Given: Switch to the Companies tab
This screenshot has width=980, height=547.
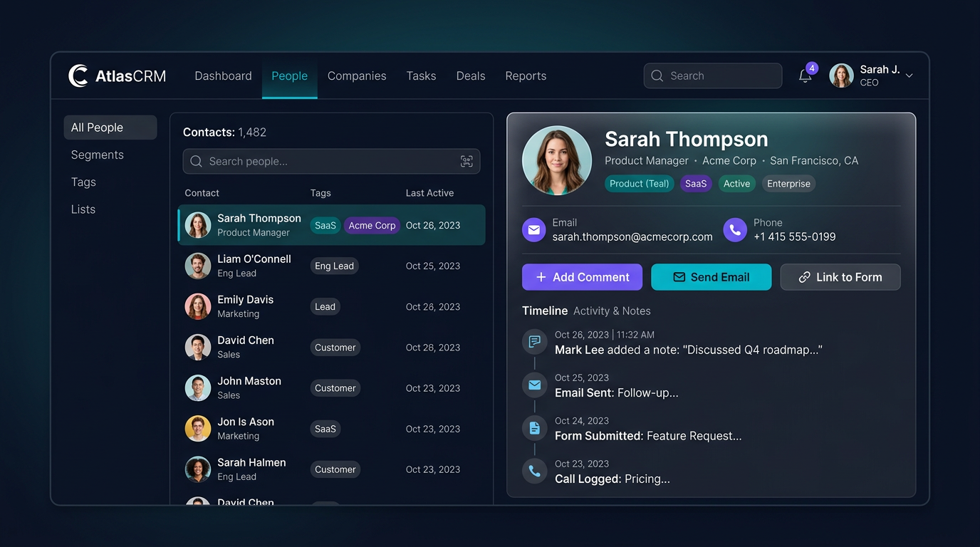Looking at the screenshot, I should click(357, 76).
